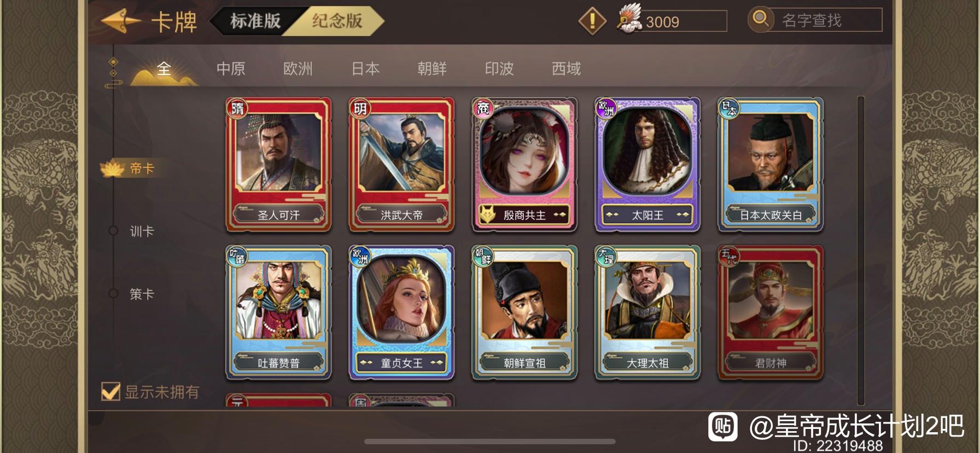Open the 训卡 category in sidebar

(x=142, y=231)
